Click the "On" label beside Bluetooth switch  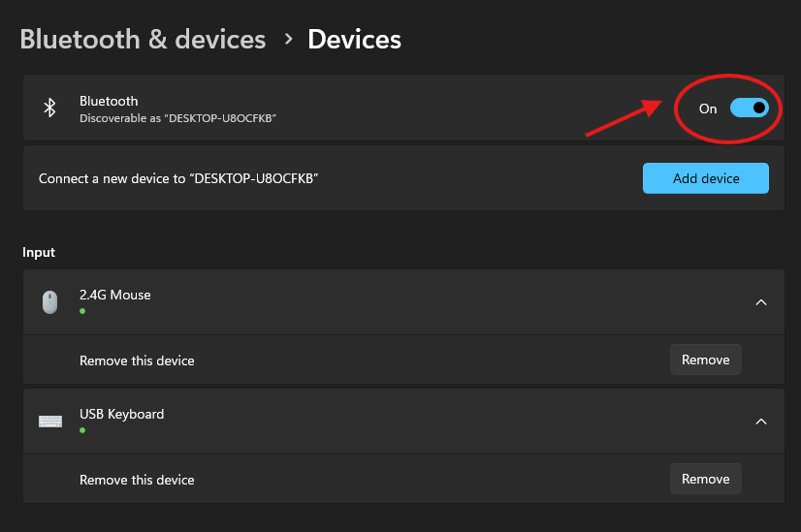point(708,109)
